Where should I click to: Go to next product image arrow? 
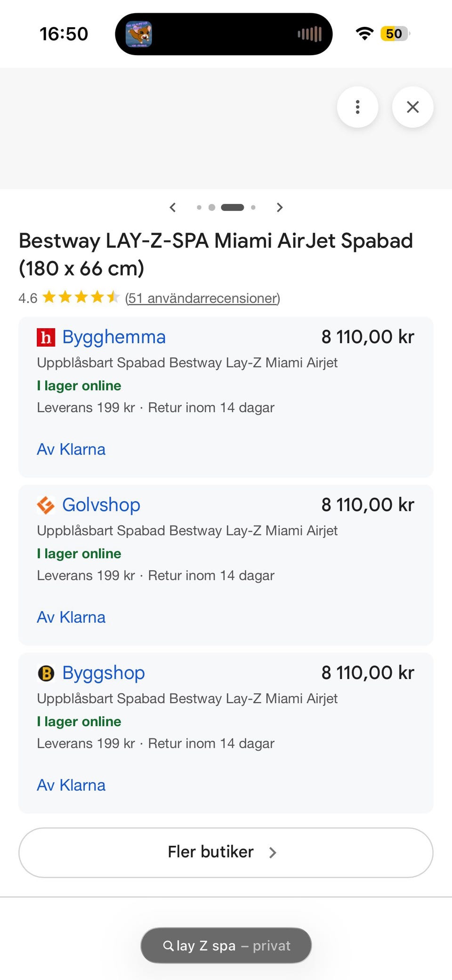[280, 207]
